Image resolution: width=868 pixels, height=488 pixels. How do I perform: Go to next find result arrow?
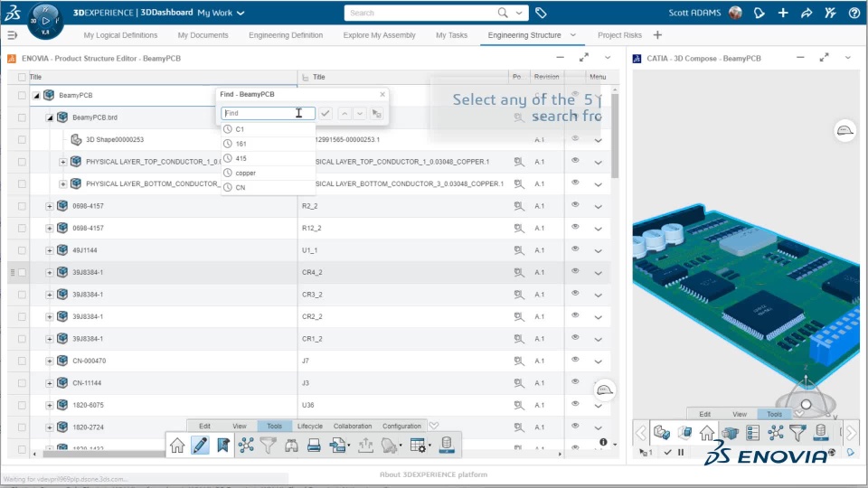(360, 114)
